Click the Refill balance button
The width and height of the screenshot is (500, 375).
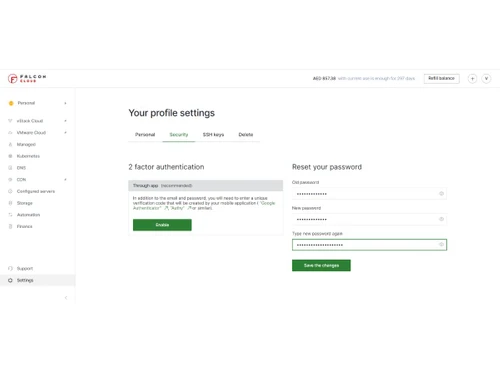click(x=441, y=78)
